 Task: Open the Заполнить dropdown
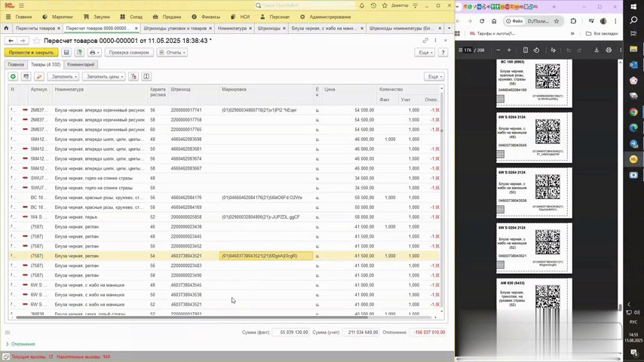click(x=63, y=76)
